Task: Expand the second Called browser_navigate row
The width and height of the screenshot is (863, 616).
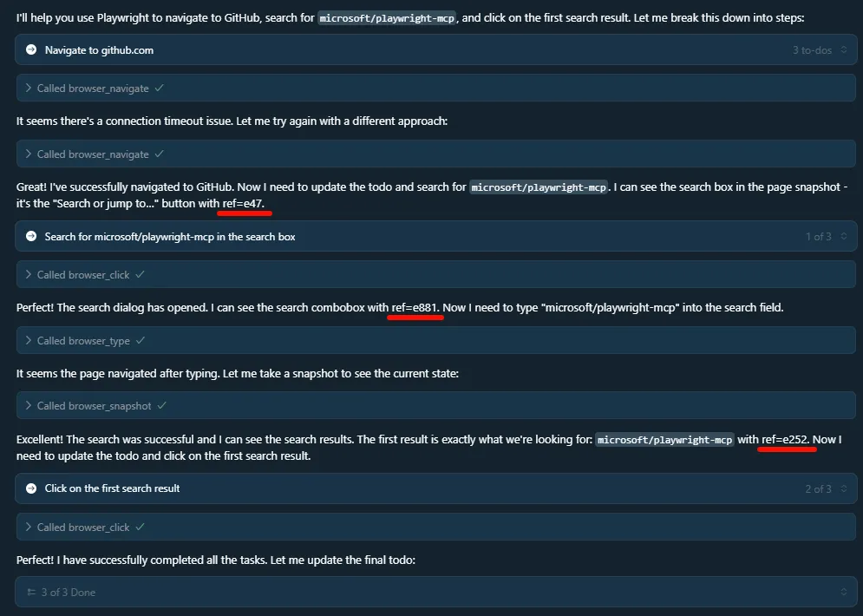Action: [436, 154]
